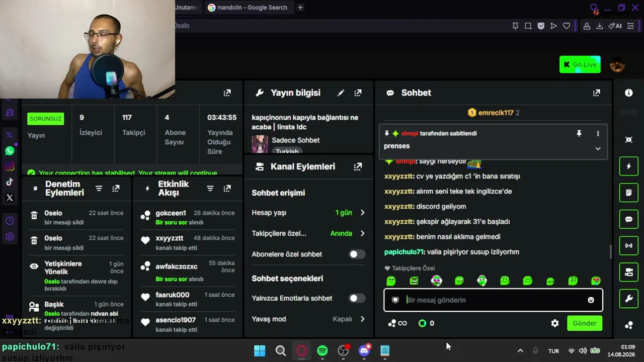Open the pinned message three-dot menu
The height and width of the screenshot is (362, 644).
click(x=598, y=133)
